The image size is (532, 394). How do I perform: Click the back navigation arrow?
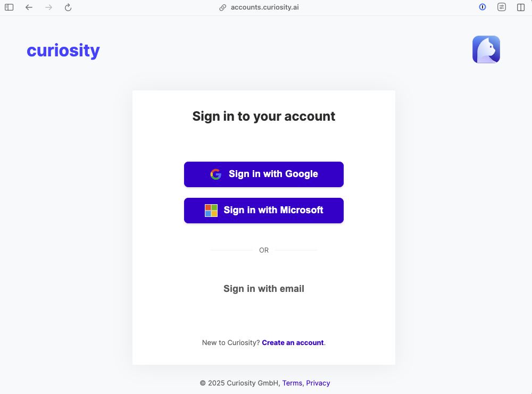tap(29, 7)
